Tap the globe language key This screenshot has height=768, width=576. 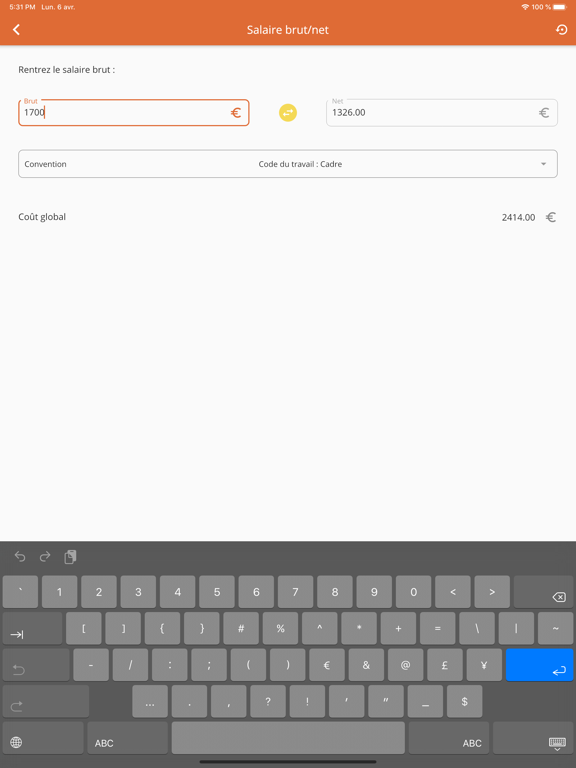(43, 738)
